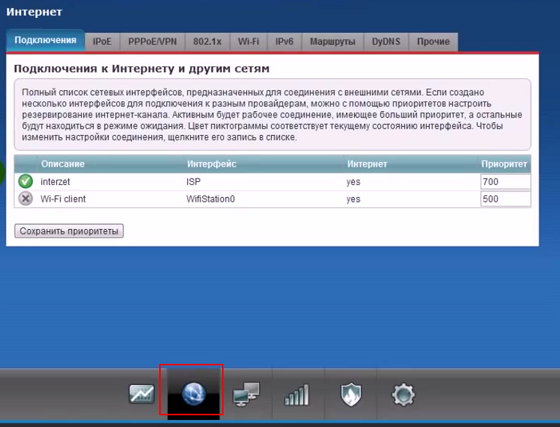Open the Прочие tab

[433, 42]
